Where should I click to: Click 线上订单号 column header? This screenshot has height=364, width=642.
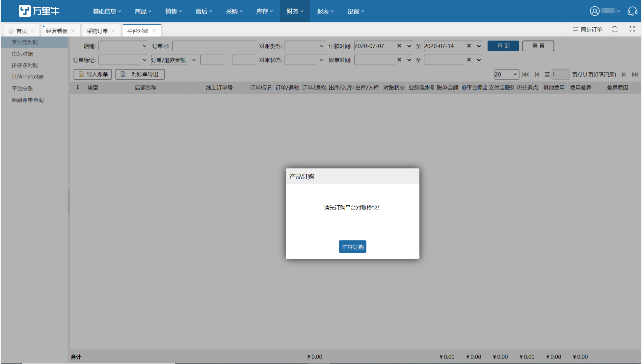(219, 88)
